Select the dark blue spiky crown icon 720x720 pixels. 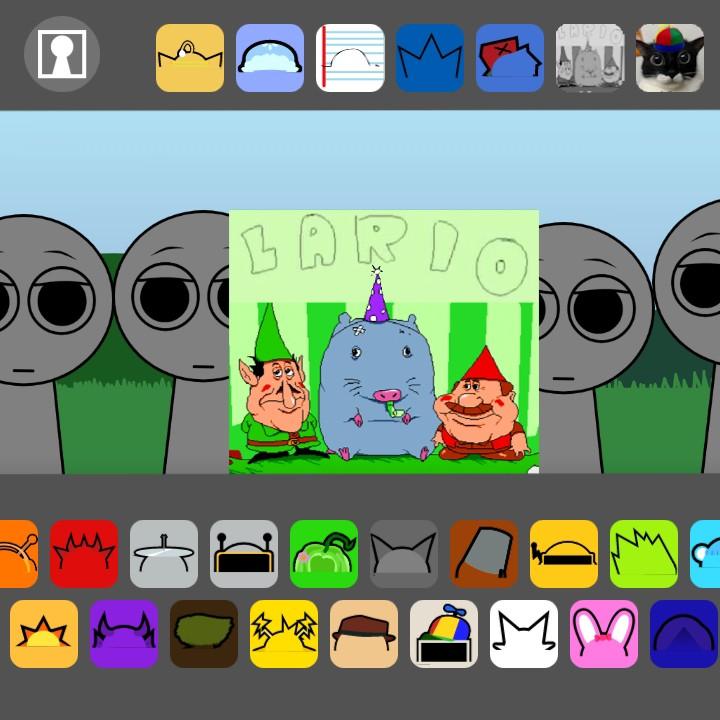(430, 58)
